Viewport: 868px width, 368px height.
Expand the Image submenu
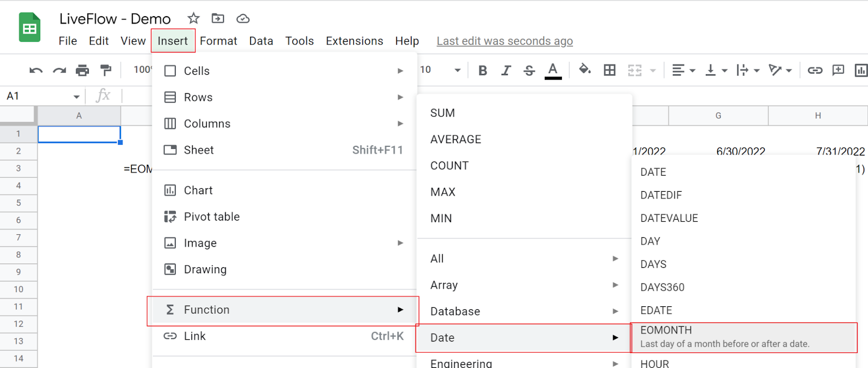pos(284,243)
